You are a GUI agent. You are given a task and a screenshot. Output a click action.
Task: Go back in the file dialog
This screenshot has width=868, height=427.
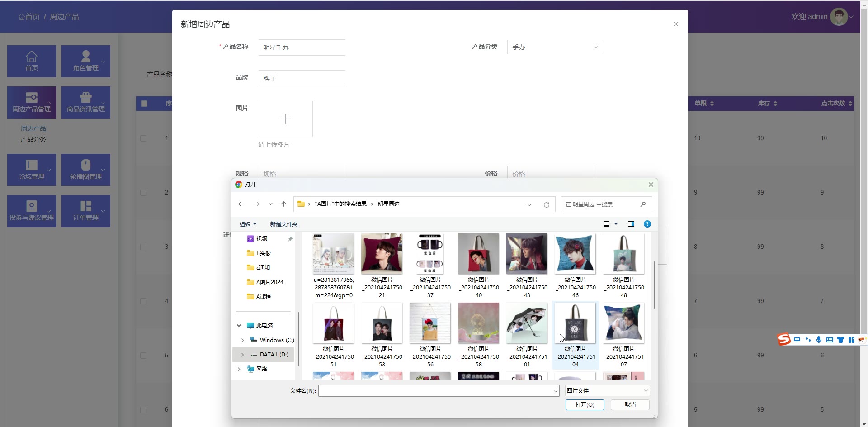(x=241, y=204)
